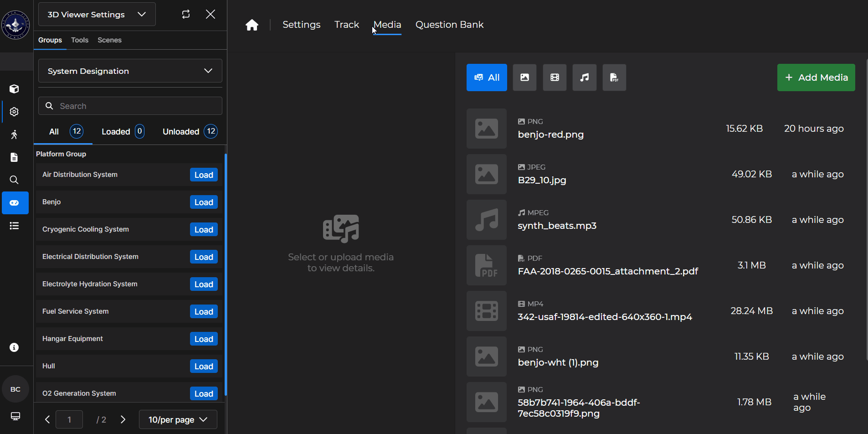Open the BC user avatar

click(x=15, y=389)
